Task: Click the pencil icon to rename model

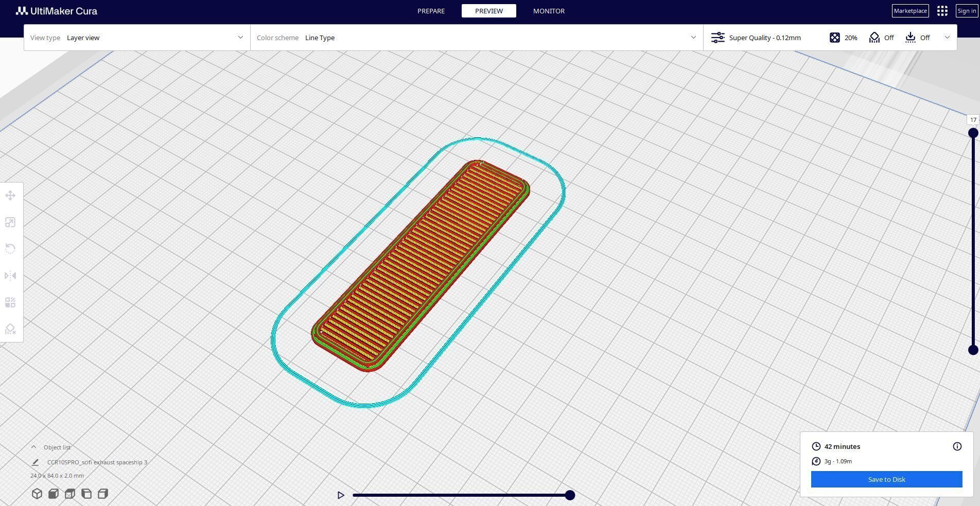Action: 35,462
